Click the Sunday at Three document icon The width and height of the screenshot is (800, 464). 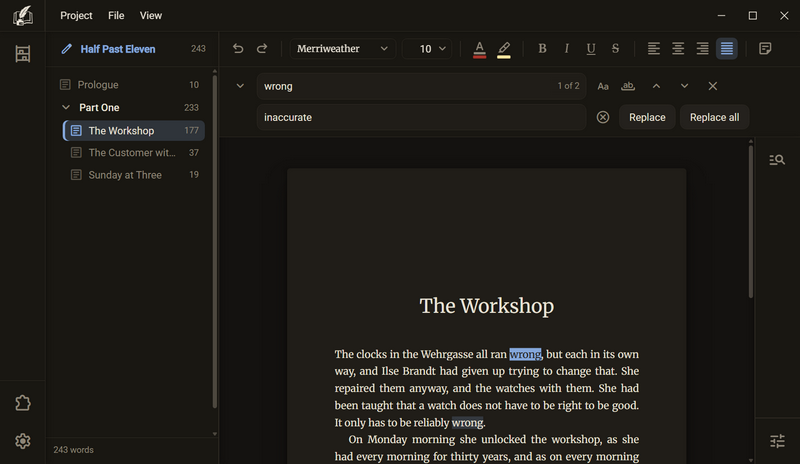[x=76, y=175]
